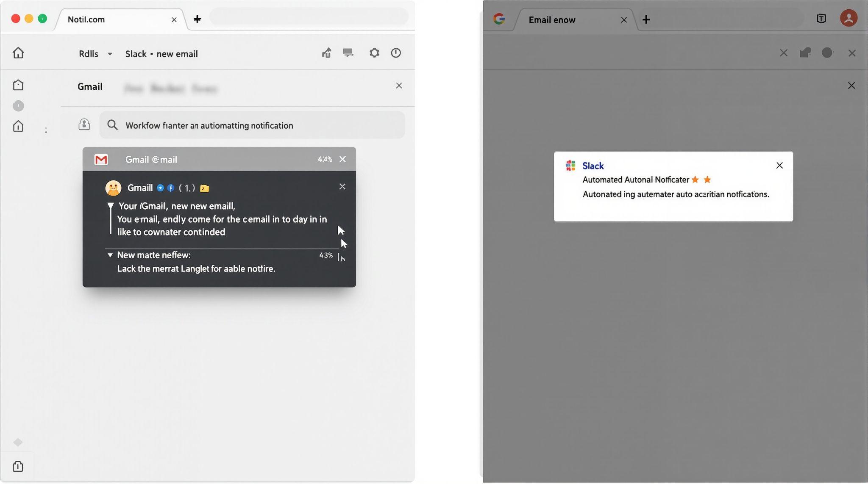Open new tab in left browser
Screen dimensions: 868x484
click(x=197, y=19)
